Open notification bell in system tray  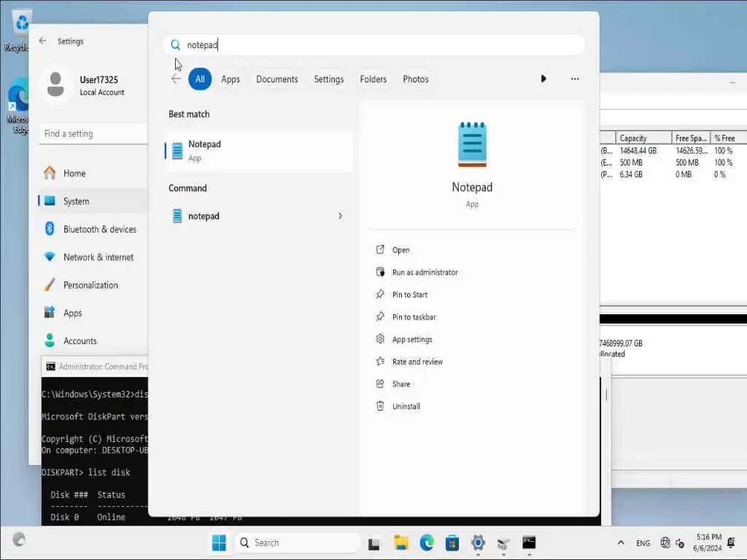[x=732, y=542]
